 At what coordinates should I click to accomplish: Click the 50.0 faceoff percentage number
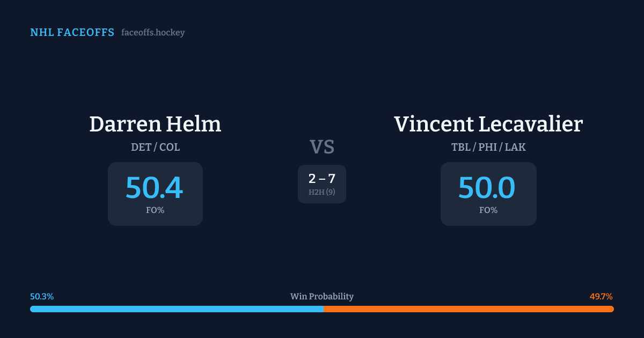(487, 188)
